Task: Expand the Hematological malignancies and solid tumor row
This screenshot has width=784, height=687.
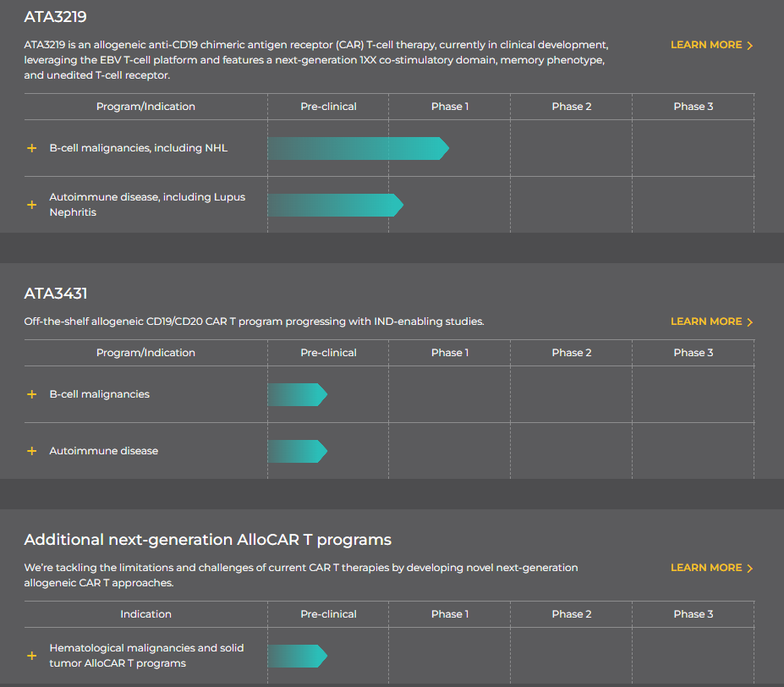Action: (x=32, y=656)
